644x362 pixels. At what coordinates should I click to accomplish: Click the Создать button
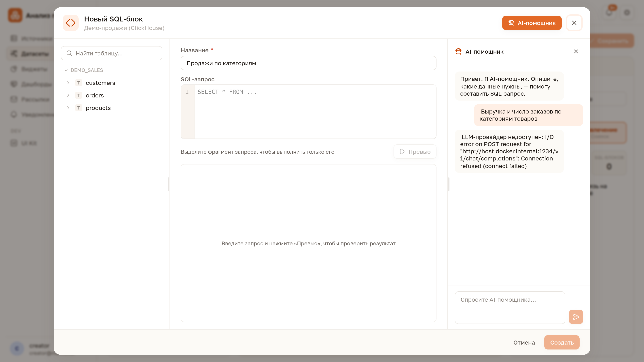pyautogui.click(x=562, y=343)
